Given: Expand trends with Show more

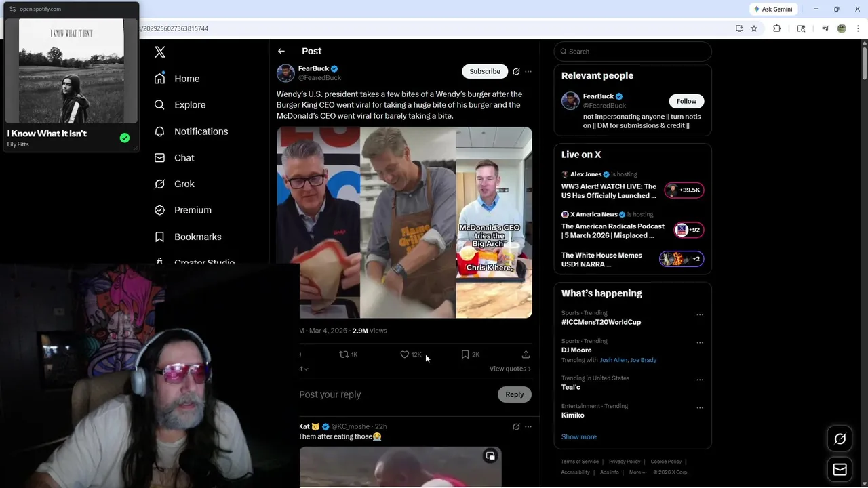Looking at the screenshot, I should [x=579, y=437].
